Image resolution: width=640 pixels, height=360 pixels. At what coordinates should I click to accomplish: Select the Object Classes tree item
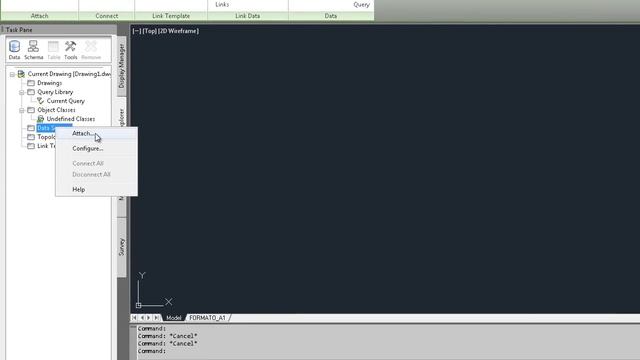click(56, 110)
